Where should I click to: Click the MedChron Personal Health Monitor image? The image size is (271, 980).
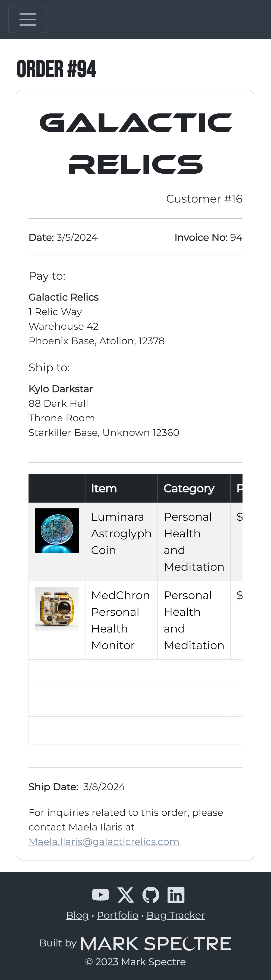[57, 609]
